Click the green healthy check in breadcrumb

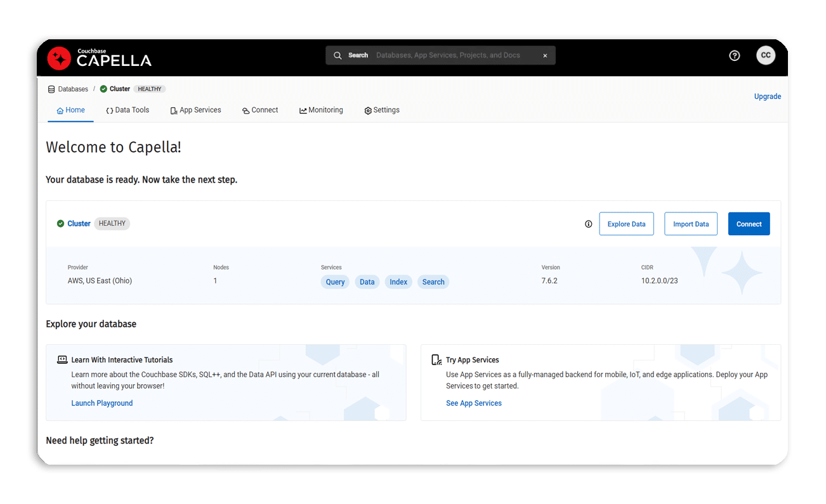[x=103, y=89]
